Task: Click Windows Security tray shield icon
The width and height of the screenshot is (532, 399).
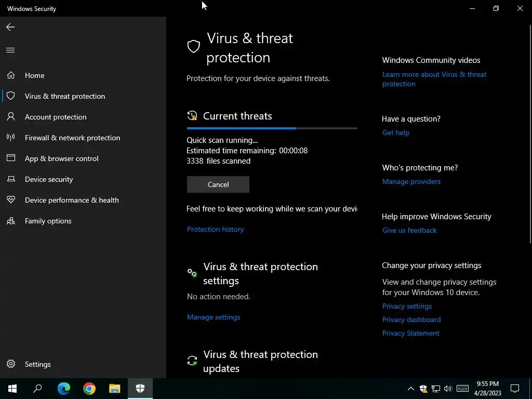Action: pos(423,389)
